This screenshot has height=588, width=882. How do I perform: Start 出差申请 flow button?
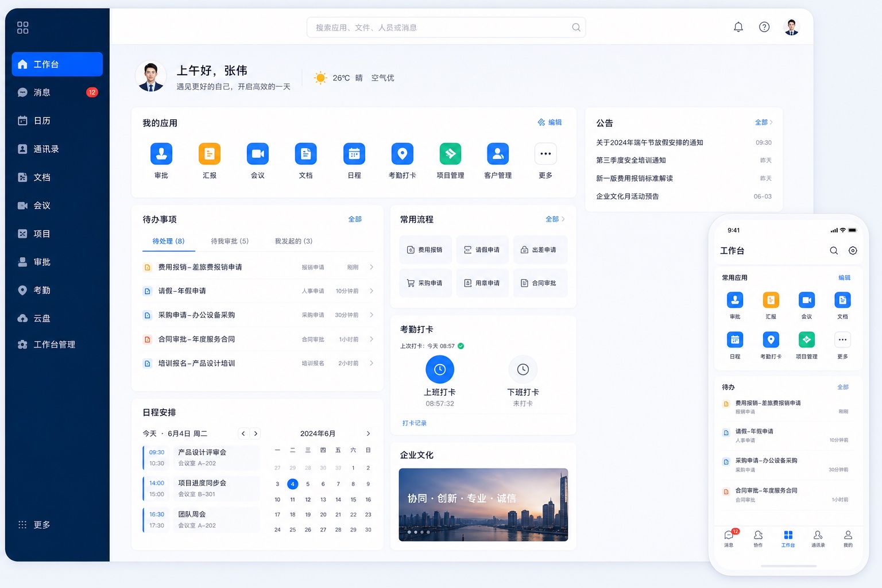(540, 250)
